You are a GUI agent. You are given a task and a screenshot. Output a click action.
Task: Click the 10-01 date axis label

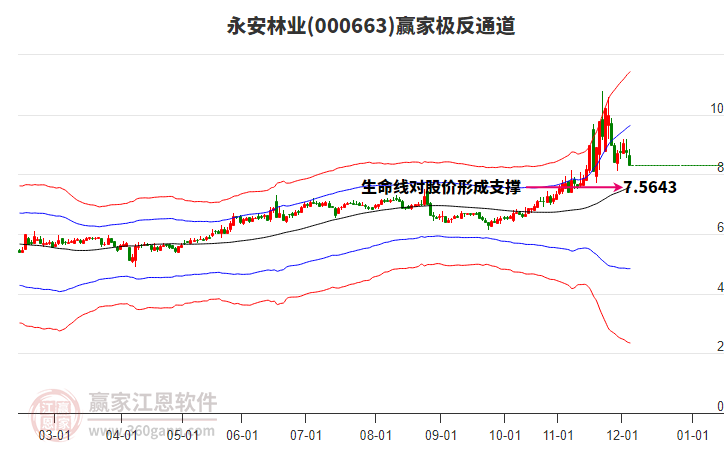(x=505, y=435)
